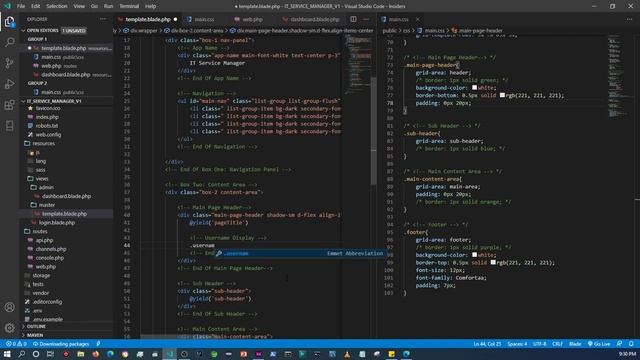Collapse the resources folder

click(43, 143)
